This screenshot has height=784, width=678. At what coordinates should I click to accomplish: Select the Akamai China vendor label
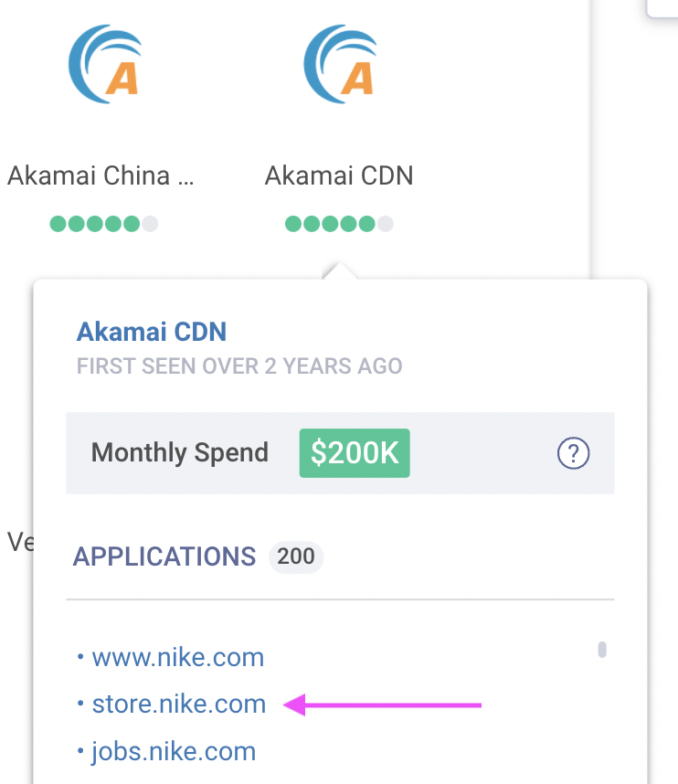pos(101,175)
